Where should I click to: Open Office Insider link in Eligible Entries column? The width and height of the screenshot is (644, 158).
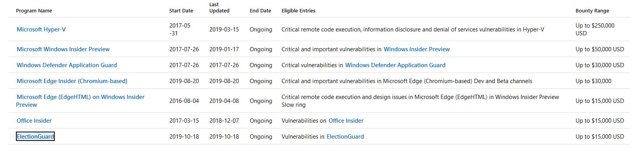pyautogui.click(x=346, y=121)
